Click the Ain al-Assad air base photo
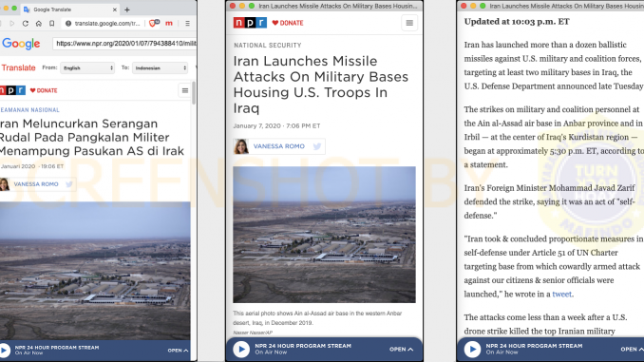The image size is (644, 362). (x=324, y=235)
